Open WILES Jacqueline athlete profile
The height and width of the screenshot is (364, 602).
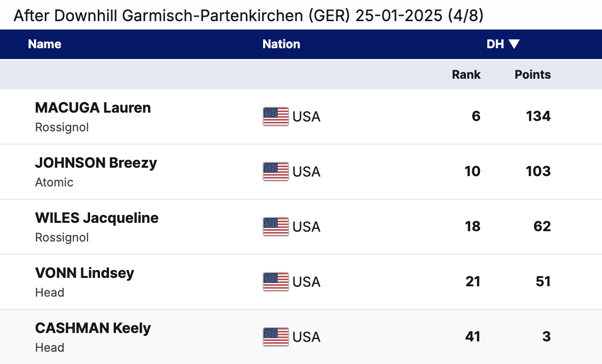97,218
